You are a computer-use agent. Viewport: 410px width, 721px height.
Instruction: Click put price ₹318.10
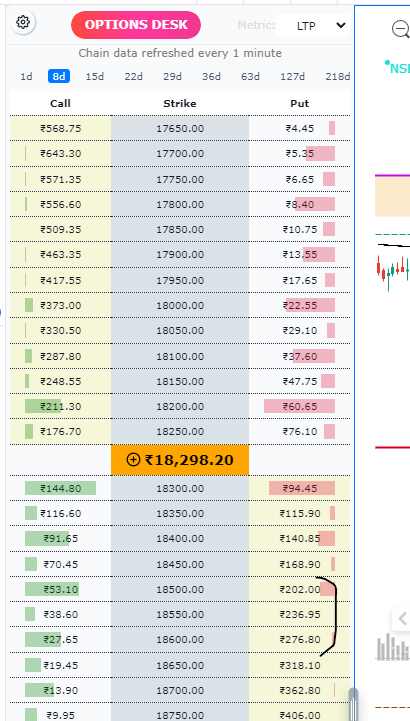pyautogui.click(x=300, y=665)
